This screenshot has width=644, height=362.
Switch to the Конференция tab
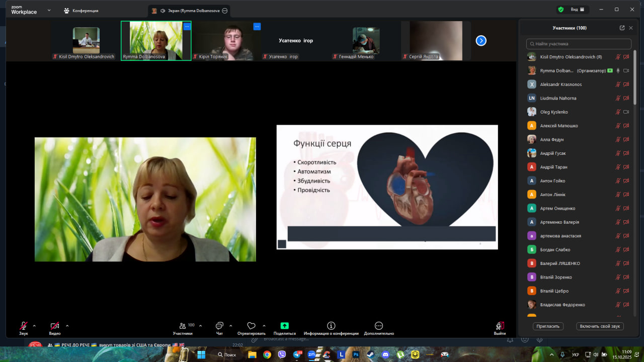(x=81, y=11)
